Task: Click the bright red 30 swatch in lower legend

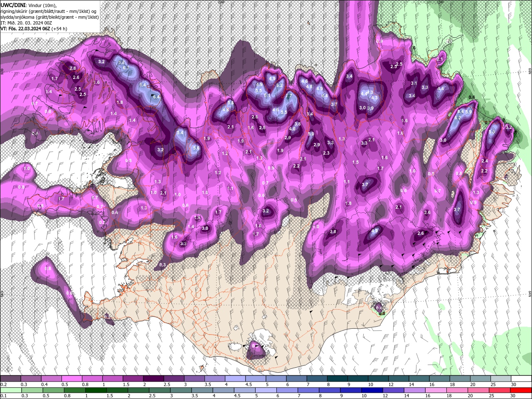Action: [521, 390]
